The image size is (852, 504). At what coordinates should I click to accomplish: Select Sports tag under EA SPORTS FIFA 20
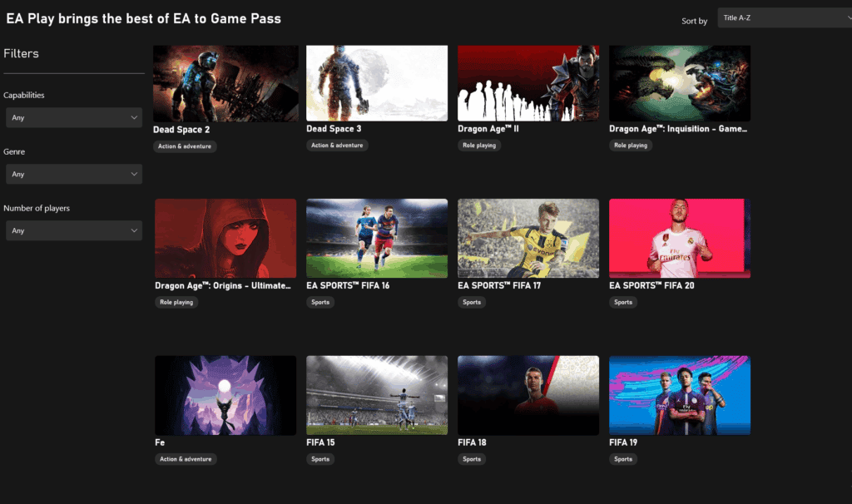pos(623,303)
